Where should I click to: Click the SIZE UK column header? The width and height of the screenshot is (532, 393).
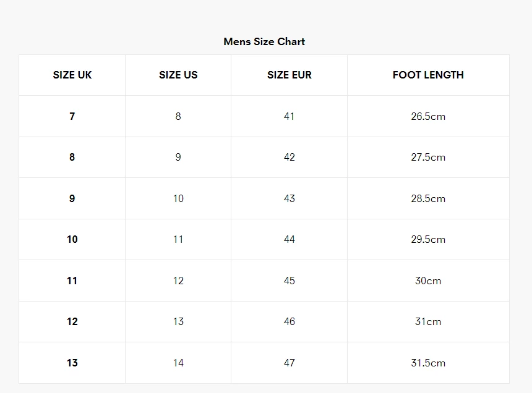[x=72, y=75]
